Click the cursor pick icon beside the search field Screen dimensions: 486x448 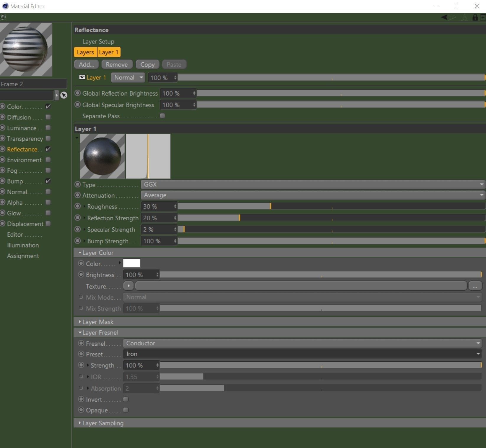pyautogui.click(x=64, y=95)
